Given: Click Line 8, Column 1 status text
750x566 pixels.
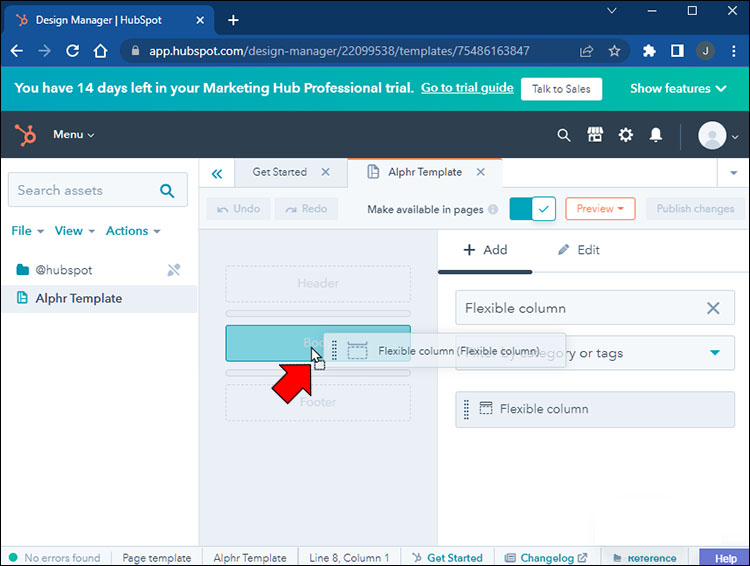Looking at the screenshot, I should 349,558.
